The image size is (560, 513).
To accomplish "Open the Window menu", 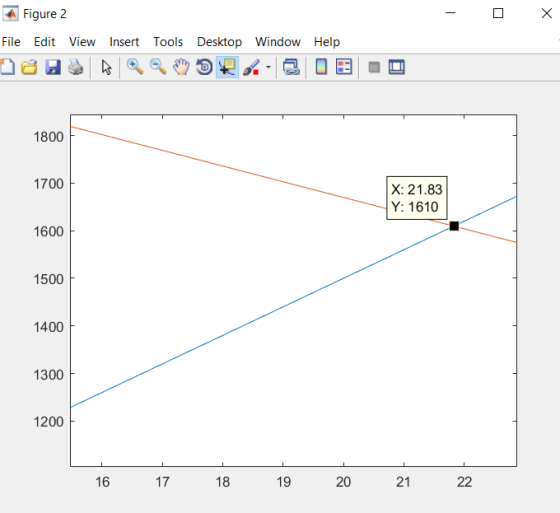I will click(x=278, y=42).
